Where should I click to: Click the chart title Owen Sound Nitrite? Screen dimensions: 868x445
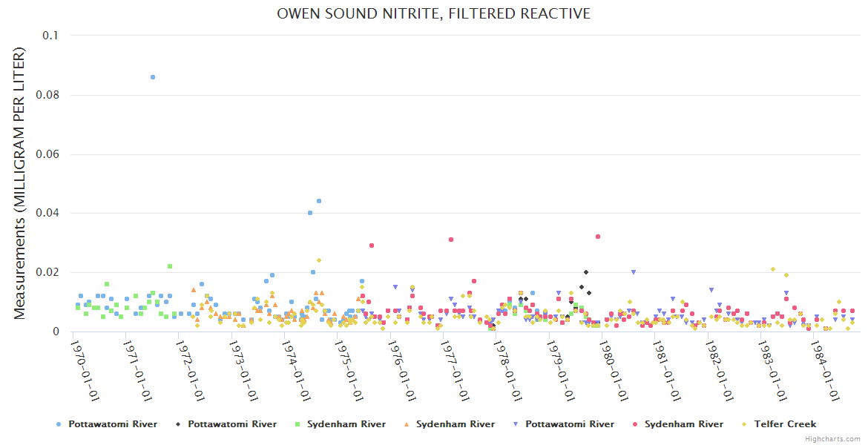coord(433,14)
